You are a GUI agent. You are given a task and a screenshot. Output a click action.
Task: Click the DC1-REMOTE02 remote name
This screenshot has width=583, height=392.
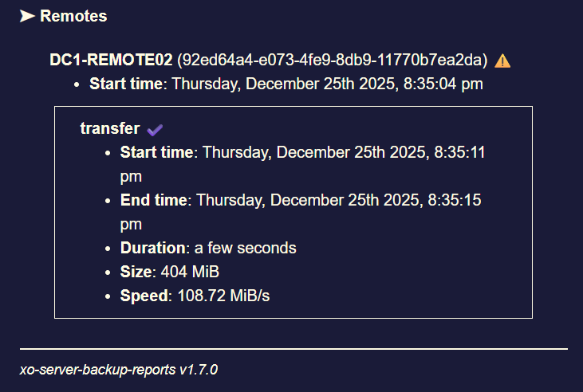[111, 61]
